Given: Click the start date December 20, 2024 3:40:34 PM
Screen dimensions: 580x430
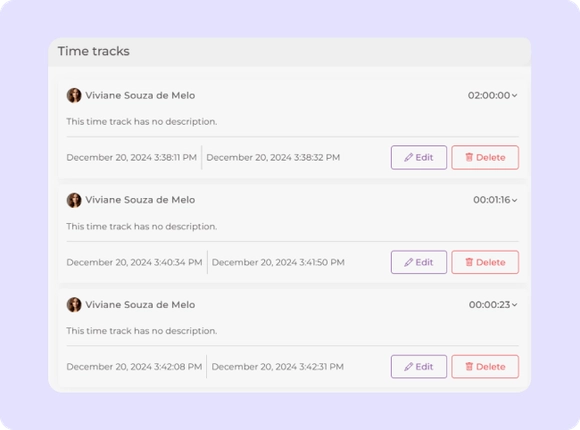Looking at the screenshot, I should (134, 262).
